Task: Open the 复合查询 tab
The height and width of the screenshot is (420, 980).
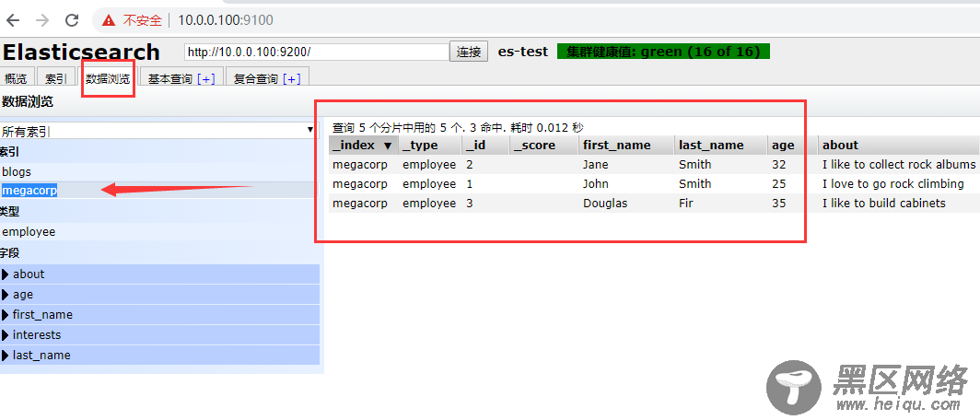Action: tap(255, 79)
